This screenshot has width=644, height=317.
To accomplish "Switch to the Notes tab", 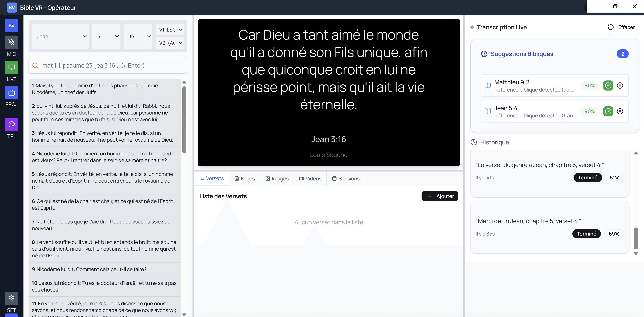I will click(x=245, y=178).
